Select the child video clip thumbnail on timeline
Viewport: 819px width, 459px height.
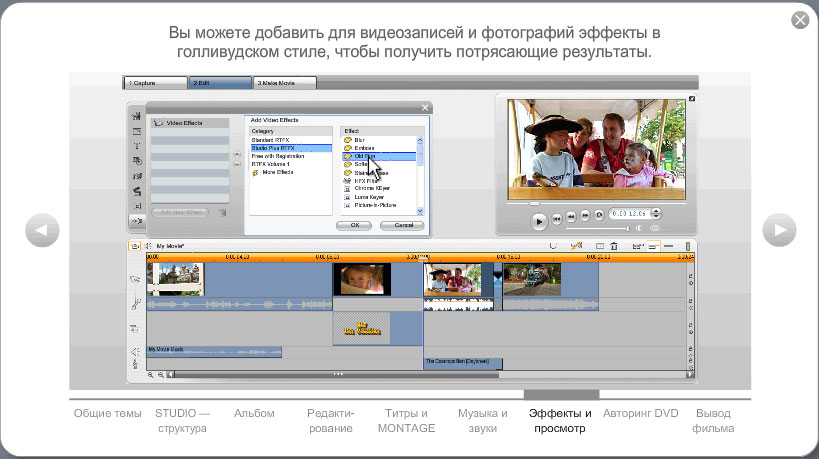[361, 280]
